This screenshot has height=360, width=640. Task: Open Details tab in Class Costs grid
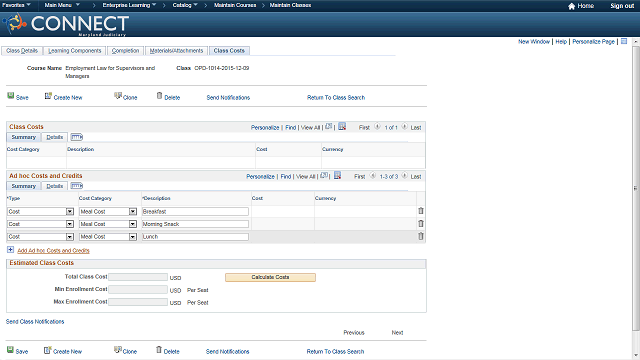click(55, 137)
